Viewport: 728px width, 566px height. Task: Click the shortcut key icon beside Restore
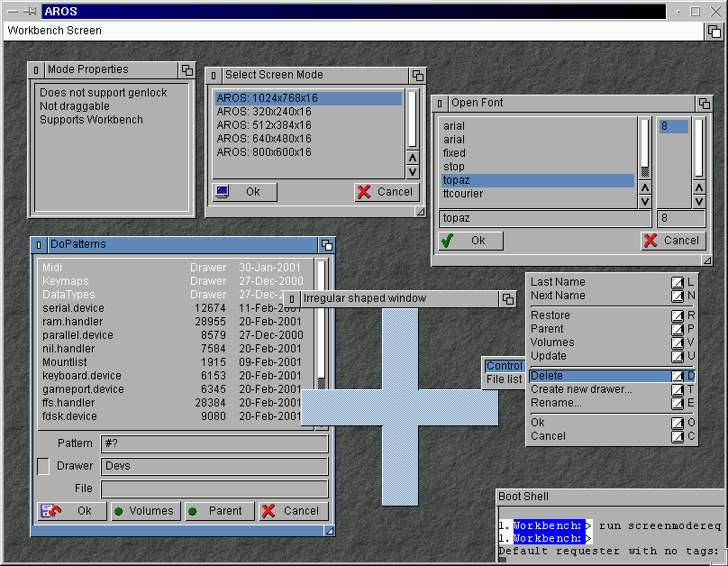678,315
